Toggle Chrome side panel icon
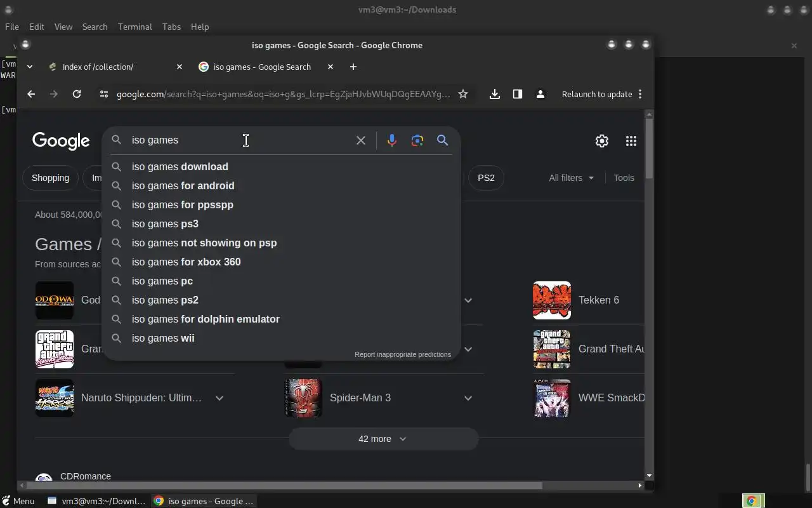812x508 pixels. coord(518,94)
